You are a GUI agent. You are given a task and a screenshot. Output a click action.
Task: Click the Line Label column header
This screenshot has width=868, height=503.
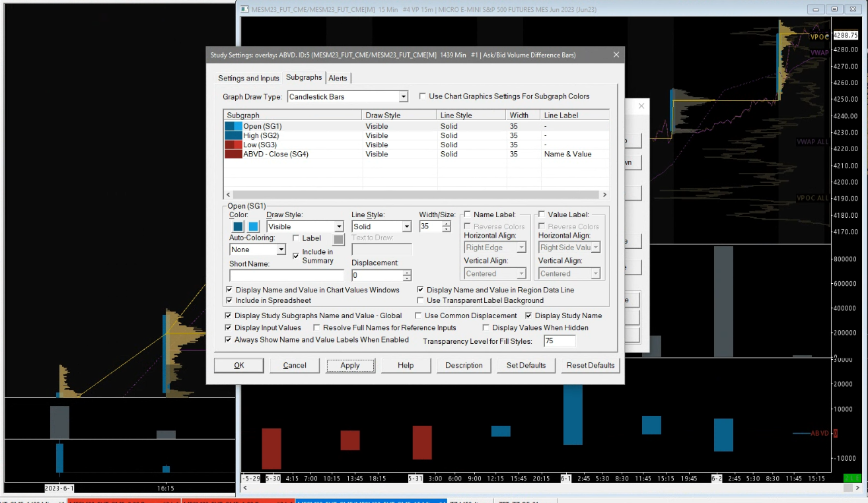click(574, 116)
